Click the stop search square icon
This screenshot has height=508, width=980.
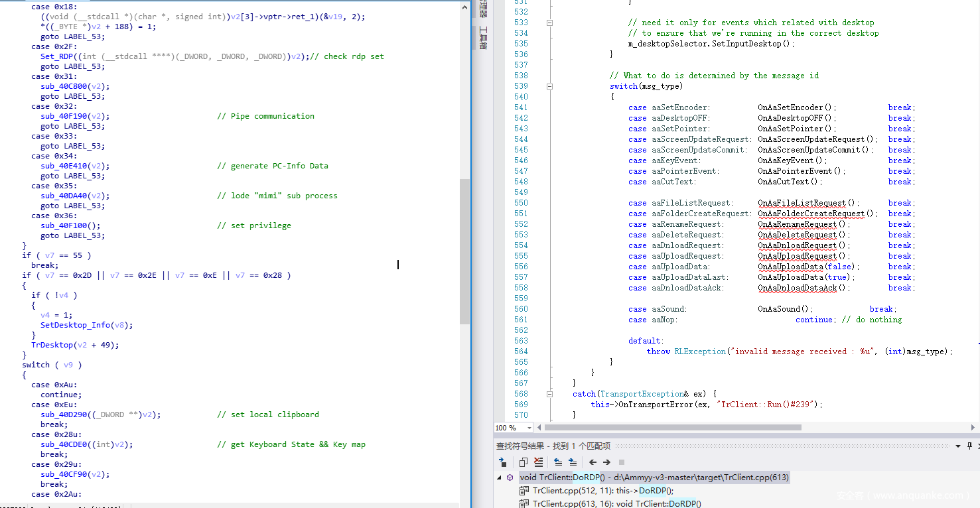point(622,462)
